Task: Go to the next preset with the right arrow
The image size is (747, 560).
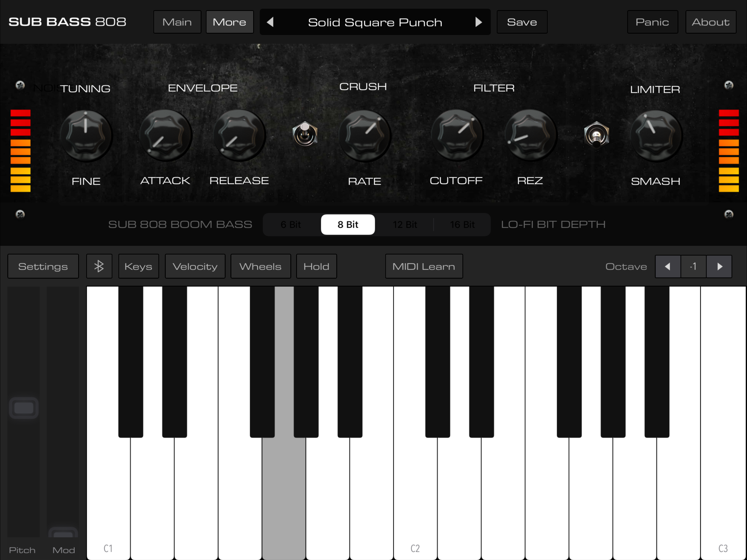Action: (x=478, y=22)
